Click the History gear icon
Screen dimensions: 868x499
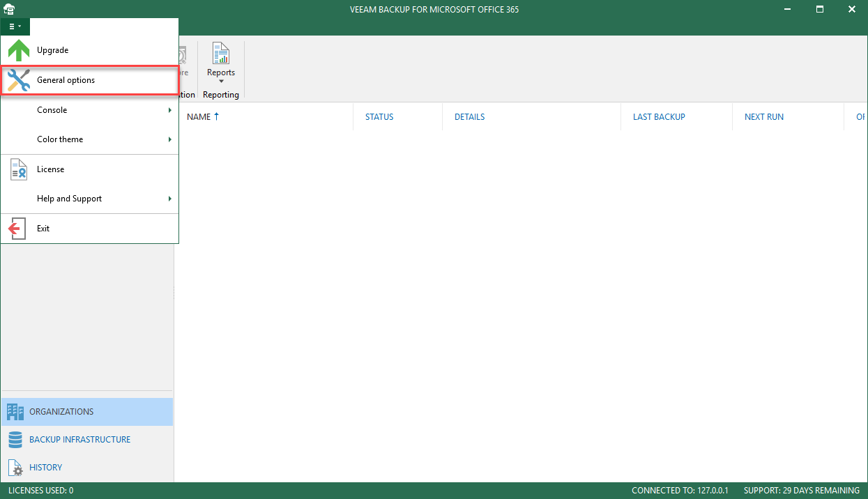tap(15, 468)
